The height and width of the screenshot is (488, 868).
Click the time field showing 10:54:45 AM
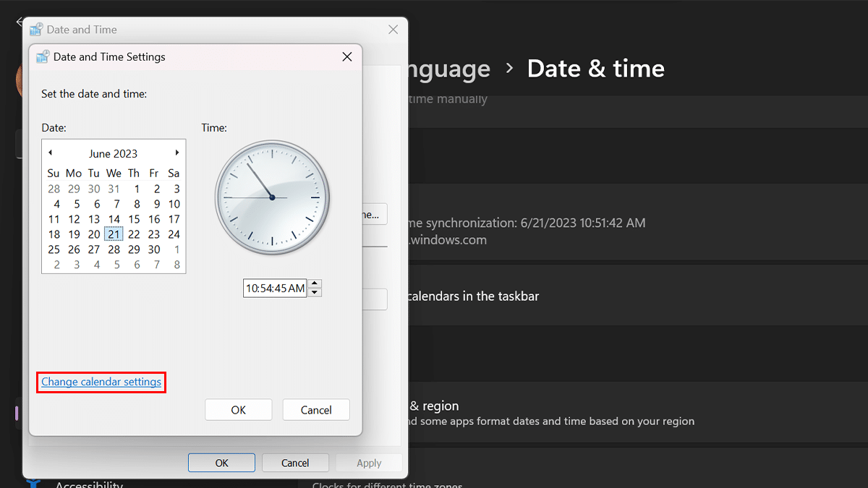[x=275, y=288]
